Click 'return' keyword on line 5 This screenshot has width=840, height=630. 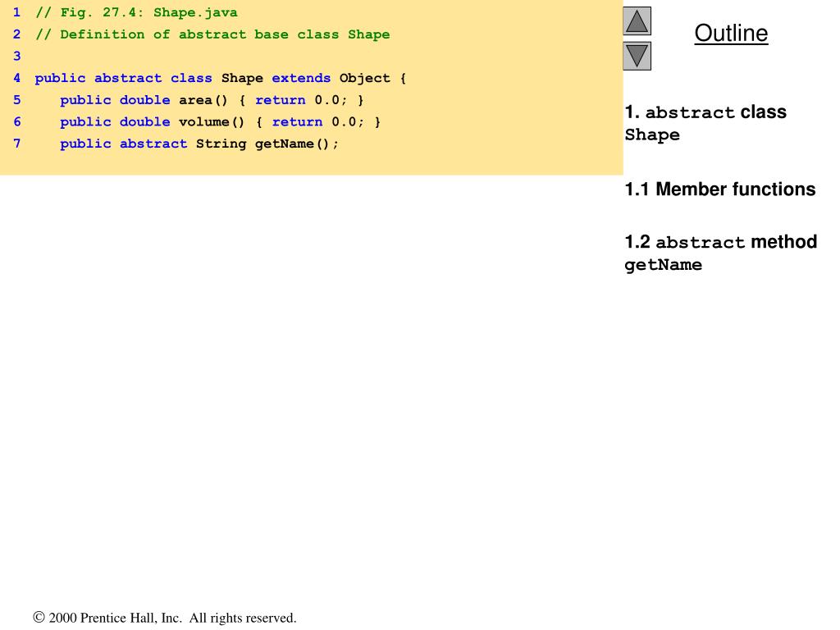coord(281,100)
